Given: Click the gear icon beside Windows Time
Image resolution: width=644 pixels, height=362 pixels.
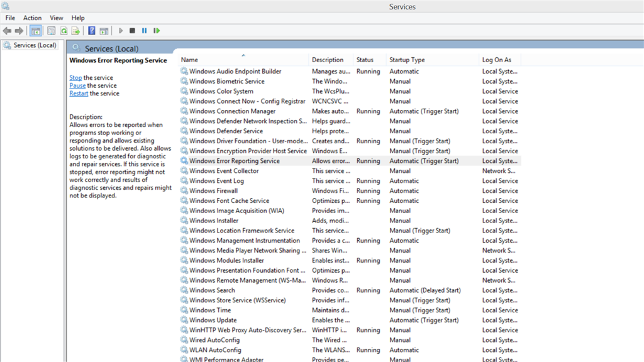Looking at the screenshot, I should (x=184, y=310).
